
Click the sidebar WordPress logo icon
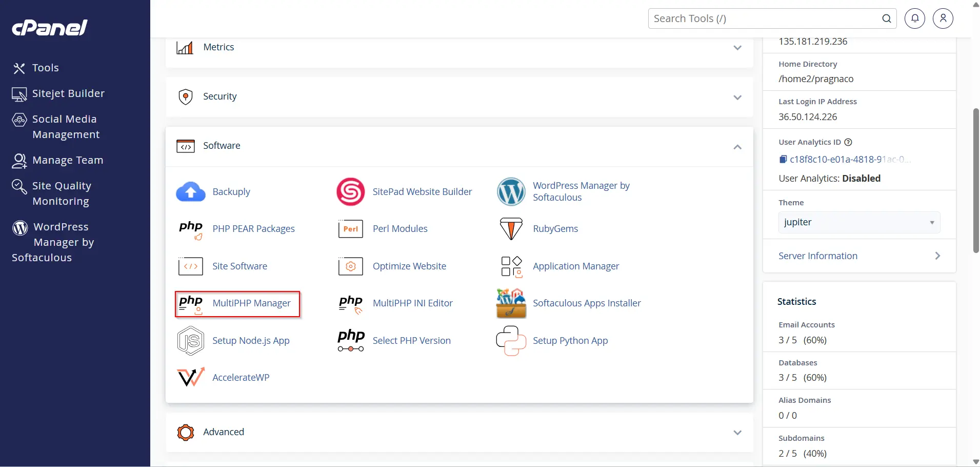click(x=20, y=227)
